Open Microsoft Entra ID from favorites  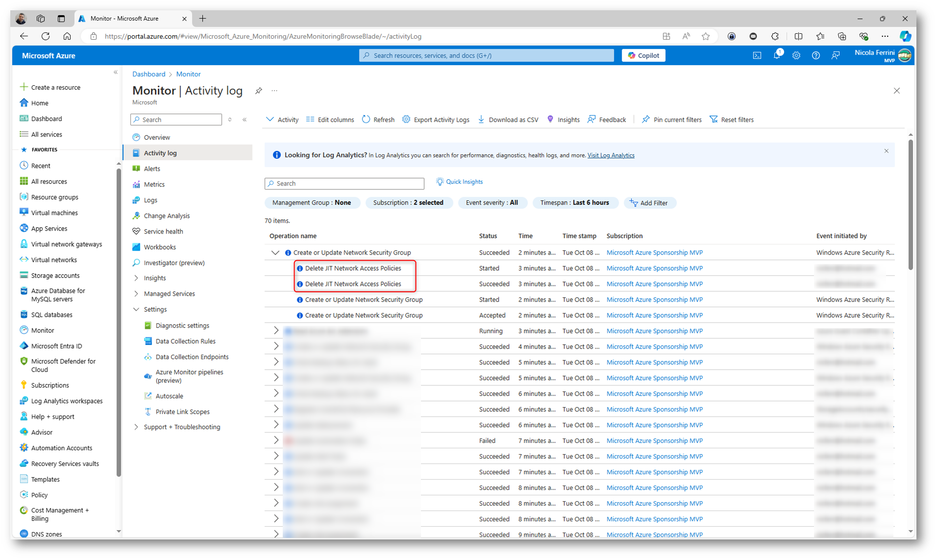(56, 346)
